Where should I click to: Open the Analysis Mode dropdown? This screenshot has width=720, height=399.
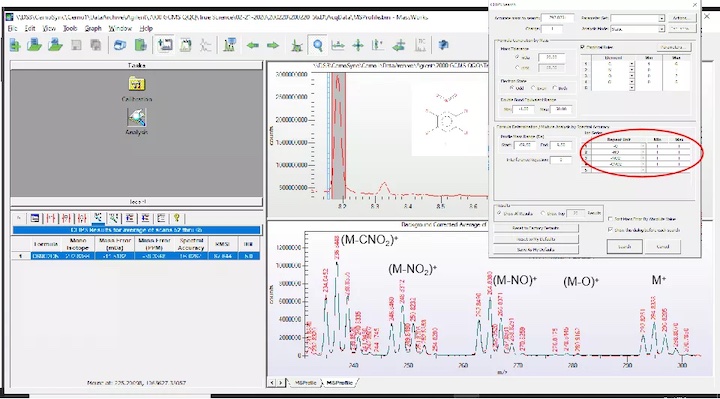pos(661,29)
